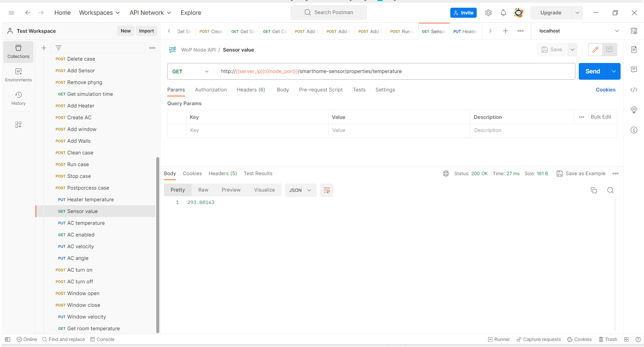Open the Cookies link
This screenshot has width=644, height=347.
(x=606, y=90)
